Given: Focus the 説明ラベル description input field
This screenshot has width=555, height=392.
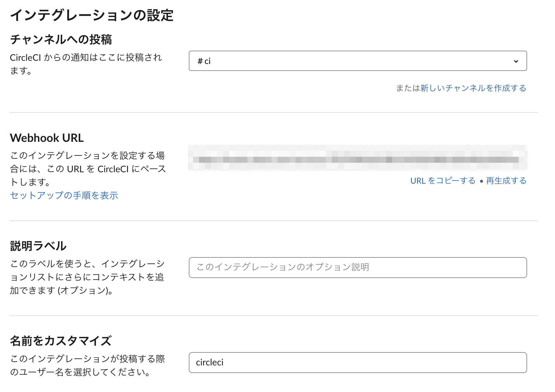Looking at the screenshot, I should 357,268.
